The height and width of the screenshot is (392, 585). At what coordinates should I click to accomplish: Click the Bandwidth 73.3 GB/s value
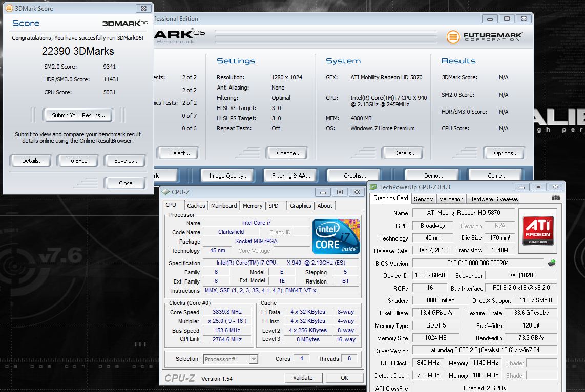coord(531,338)
